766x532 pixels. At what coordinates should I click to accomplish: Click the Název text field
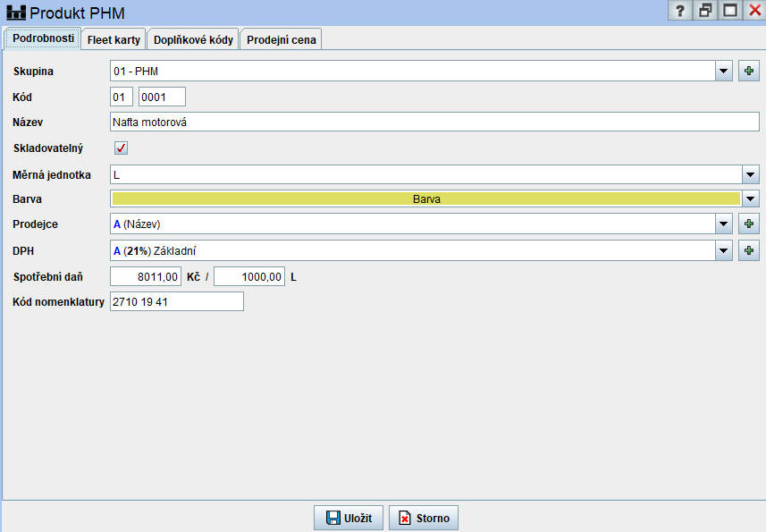(x=434, y=122)
